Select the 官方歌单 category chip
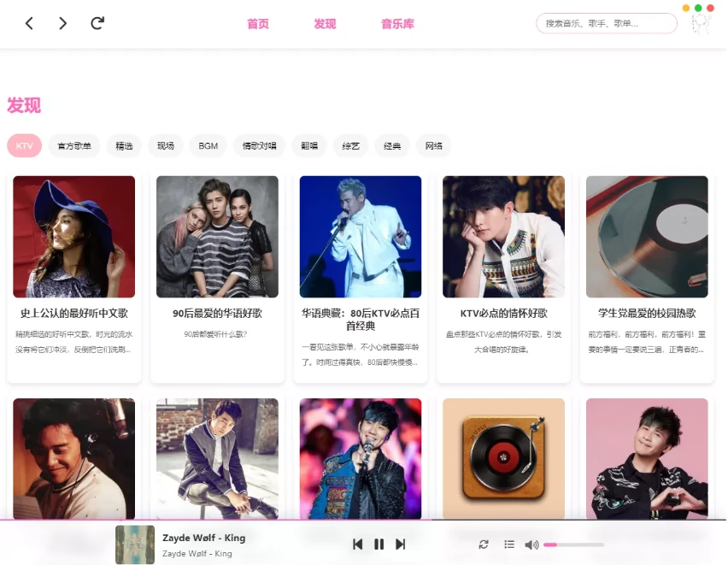The width and height of the screenshot is (728, 565). coord(74,146)
